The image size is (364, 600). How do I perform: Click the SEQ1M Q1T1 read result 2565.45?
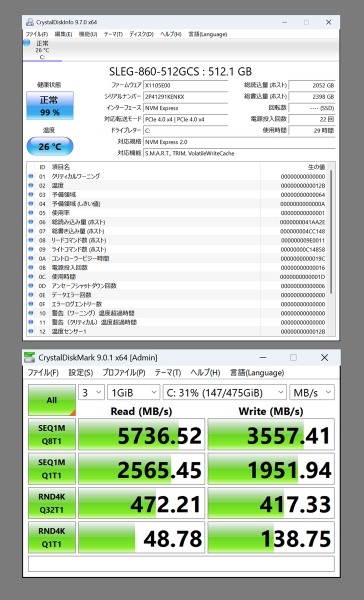[x=141, y=469]
